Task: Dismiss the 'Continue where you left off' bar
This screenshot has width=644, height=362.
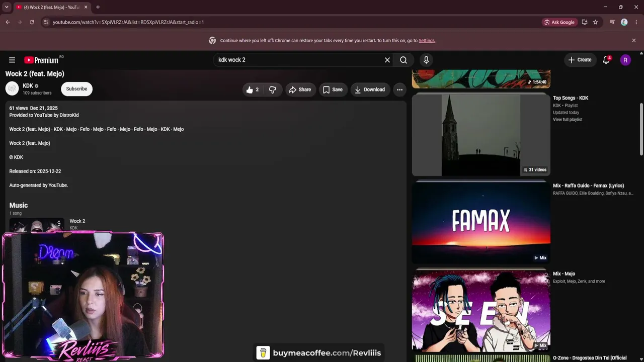Action: pos(634,40)
